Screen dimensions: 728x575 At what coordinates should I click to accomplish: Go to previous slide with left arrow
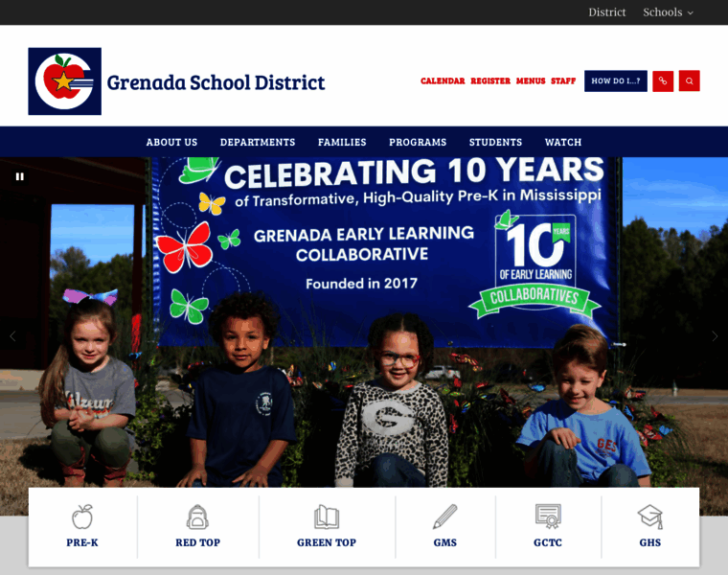click(x=13, y=336)
